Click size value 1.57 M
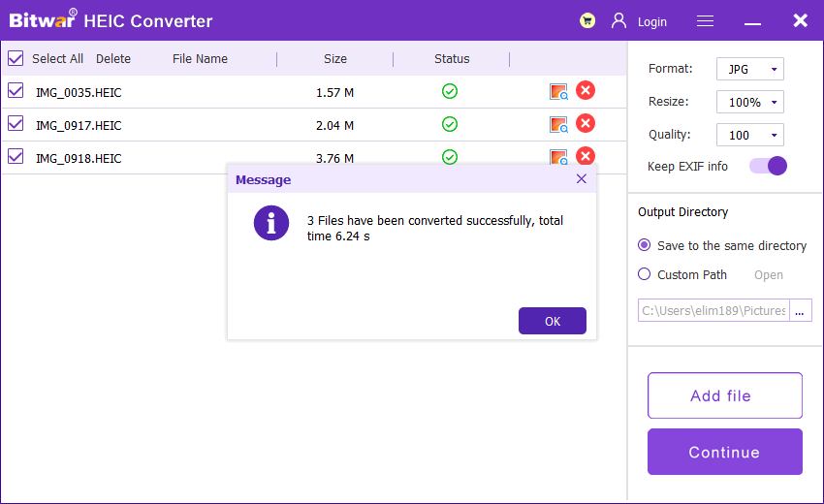The height and width of the screenshot is (504, 824). tap(334, 92)
